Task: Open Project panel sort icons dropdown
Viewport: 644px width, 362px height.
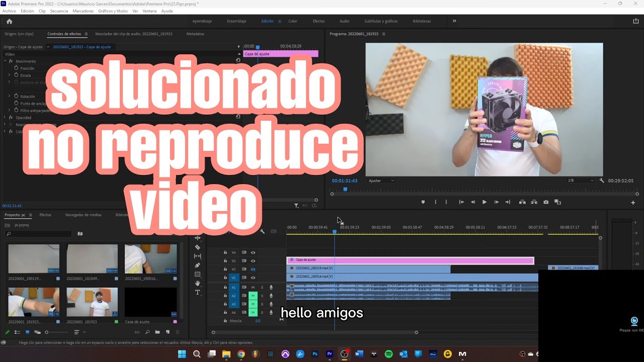Action: point(79,332)
